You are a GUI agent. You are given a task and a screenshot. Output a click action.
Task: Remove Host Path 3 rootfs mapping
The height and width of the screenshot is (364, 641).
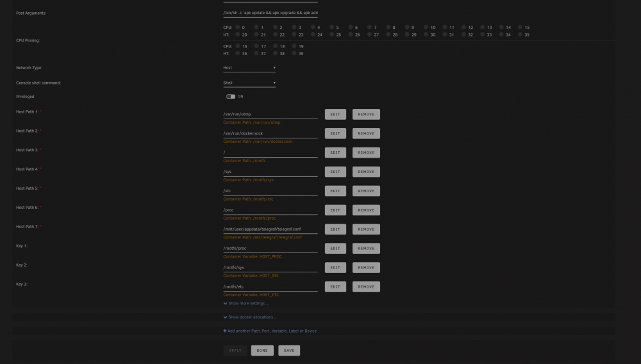pos(366,153)
